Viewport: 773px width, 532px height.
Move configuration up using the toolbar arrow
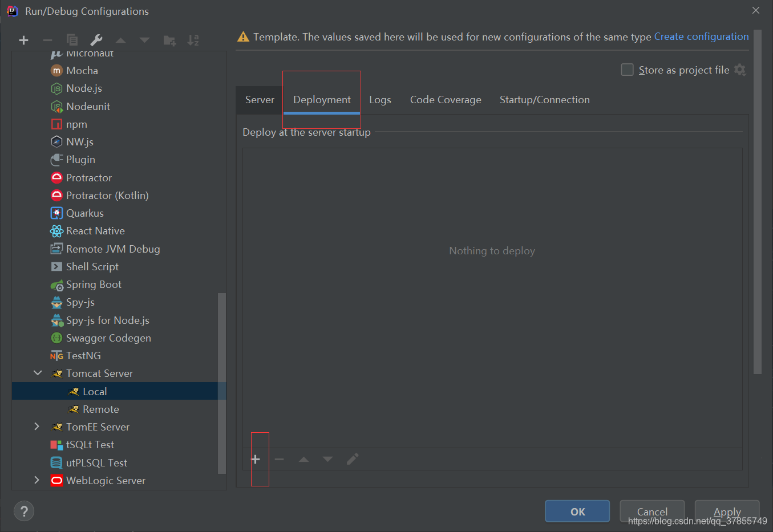tap(120, 40)
